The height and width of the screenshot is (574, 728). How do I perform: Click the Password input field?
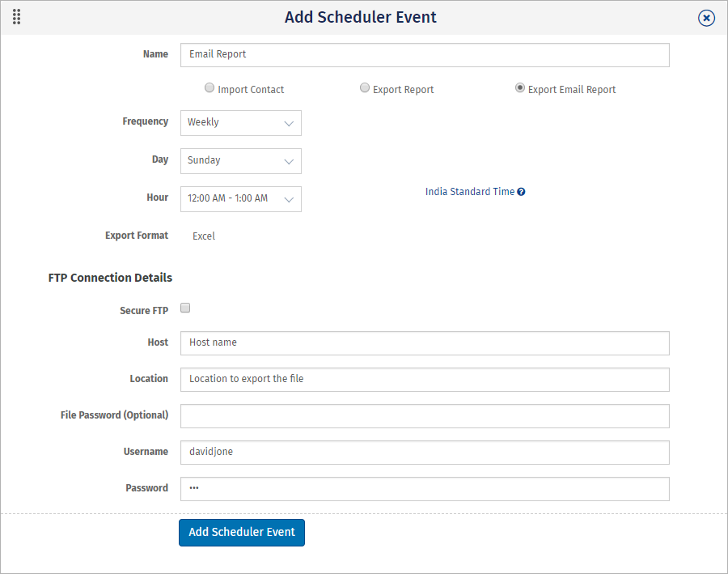425,489
